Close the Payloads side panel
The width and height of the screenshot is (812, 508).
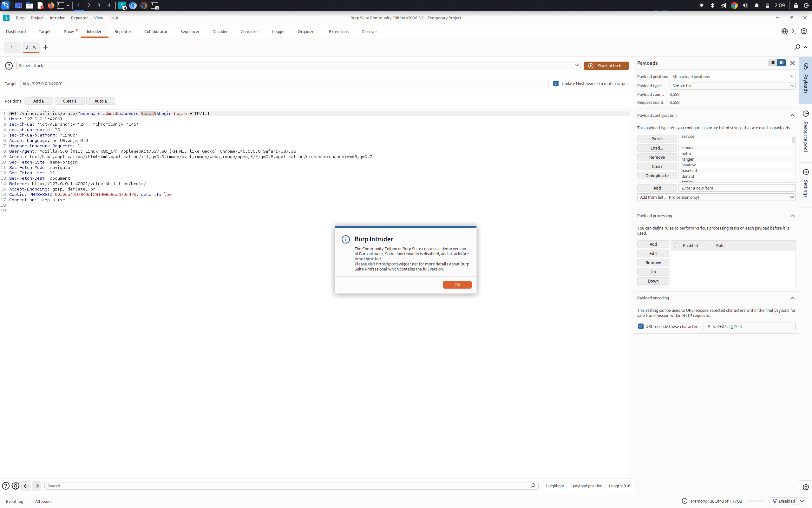point(793,63)
